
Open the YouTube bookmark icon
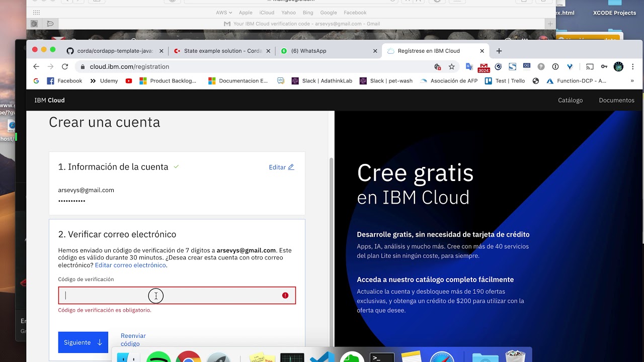[x=129, y=80]
